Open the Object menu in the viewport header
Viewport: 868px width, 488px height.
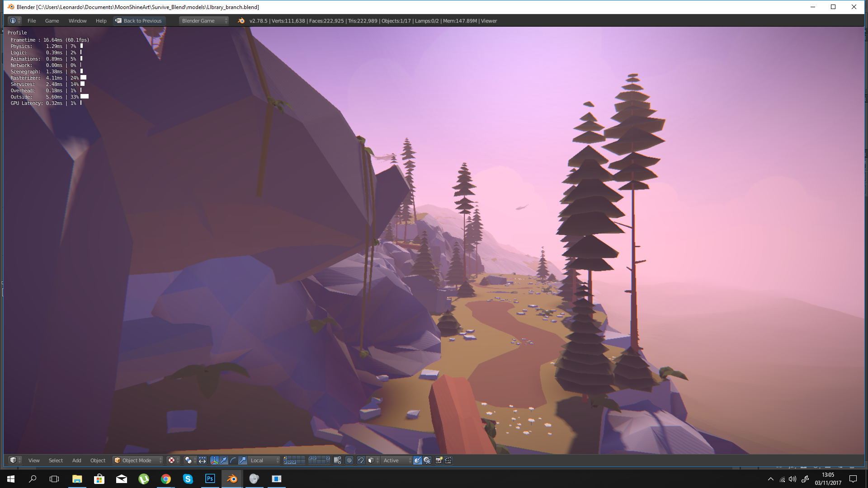(x=98, y=460)
